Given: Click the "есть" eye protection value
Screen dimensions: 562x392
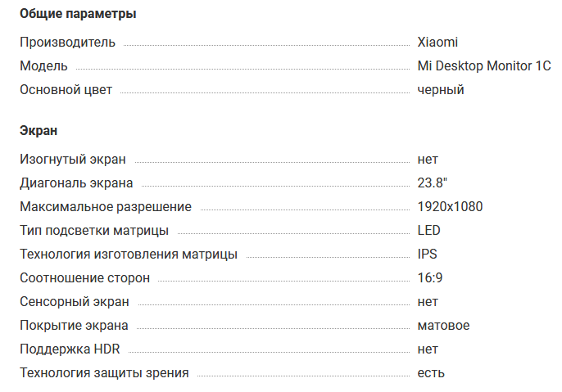Looking at the screenshot, I should pyautogui.click(x=431, y=373).
